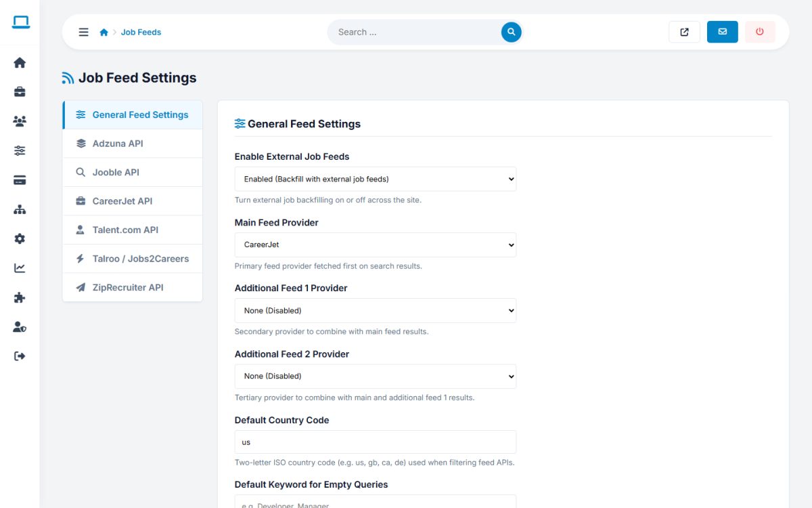The image size is (812, 508).
Task: Focus Default Keyword for Empty Queries field
Action: pyautogui.click(x=376, y=502)
